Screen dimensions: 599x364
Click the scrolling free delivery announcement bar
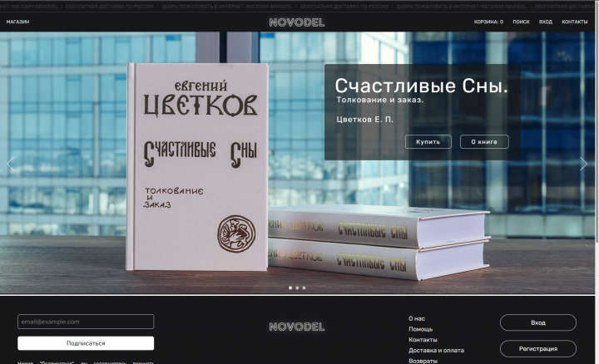[x=297, y=6]
